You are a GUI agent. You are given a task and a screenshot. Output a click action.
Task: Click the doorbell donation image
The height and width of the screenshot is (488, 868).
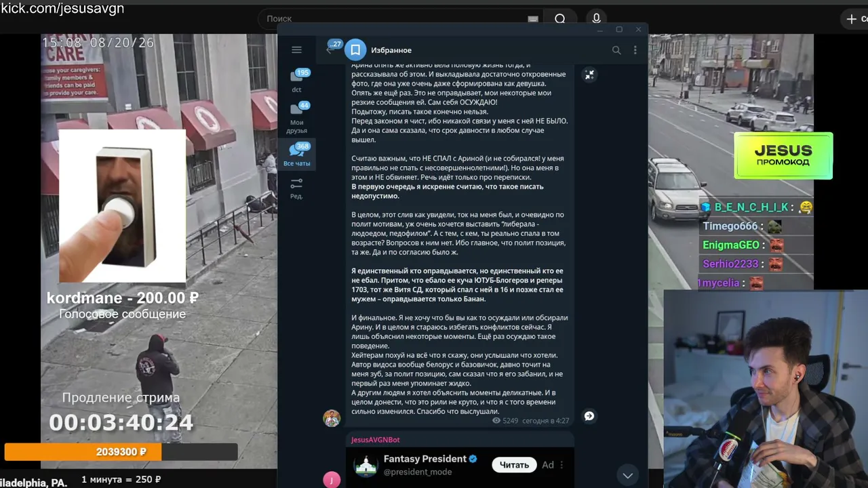[x=122, y=206]
